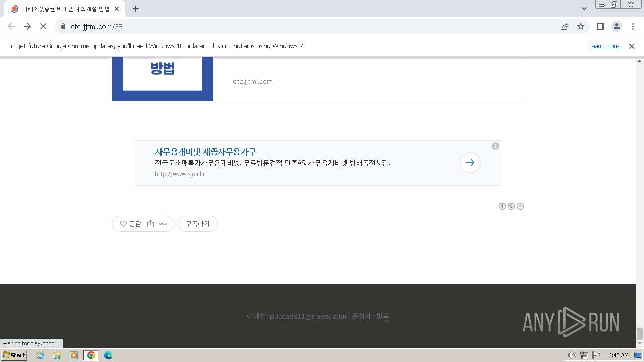This screenshot has height=362, width=644.
Task: Click ad info icon on banner
Action: tap(495, 146)
